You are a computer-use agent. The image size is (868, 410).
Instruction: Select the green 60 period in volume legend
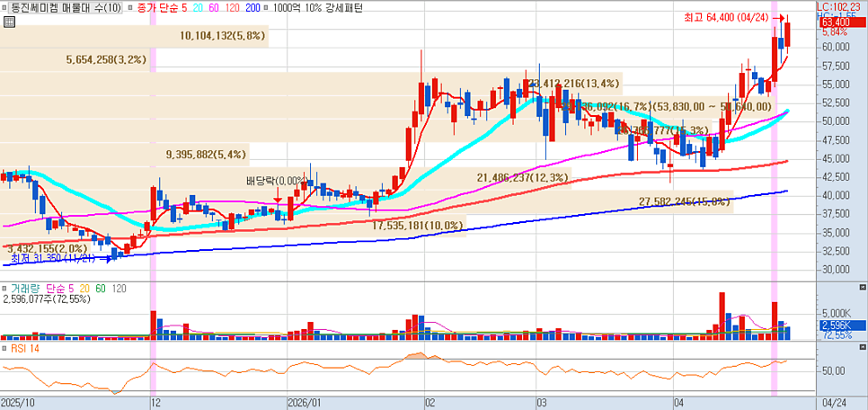101,290
